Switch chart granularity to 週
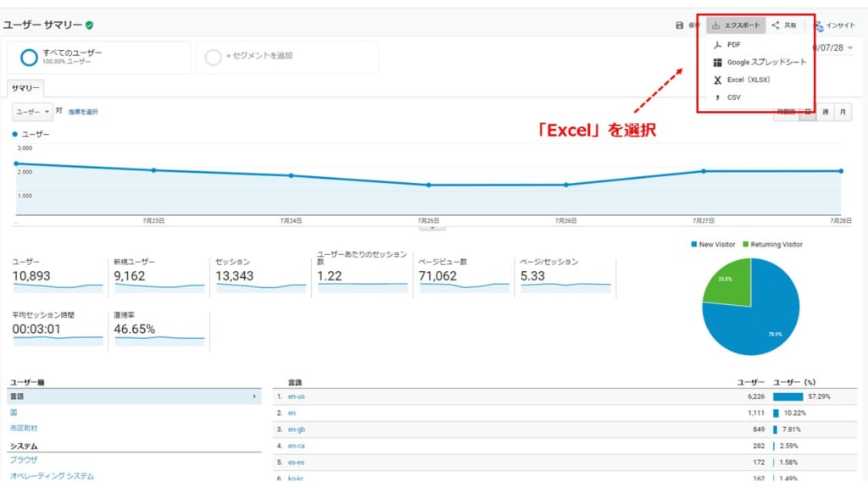868x488 pixels. click(826, 113)
